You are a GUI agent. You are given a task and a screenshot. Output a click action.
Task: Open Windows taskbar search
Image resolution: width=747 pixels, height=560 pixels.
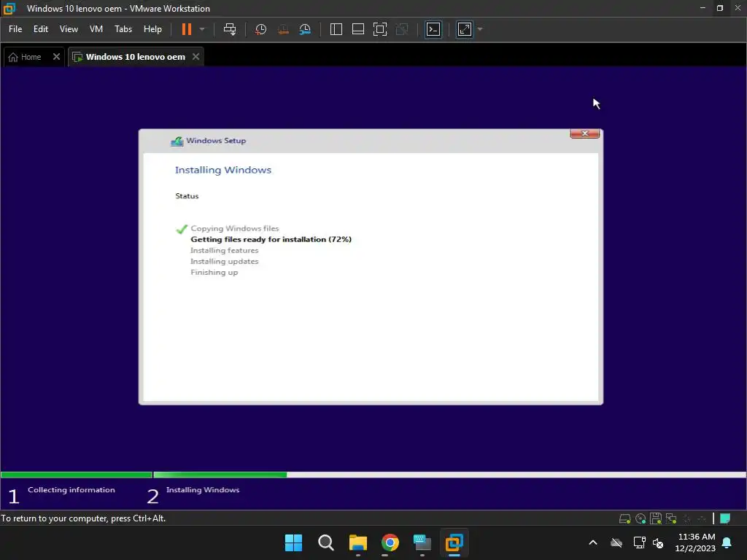click(326, 542)
